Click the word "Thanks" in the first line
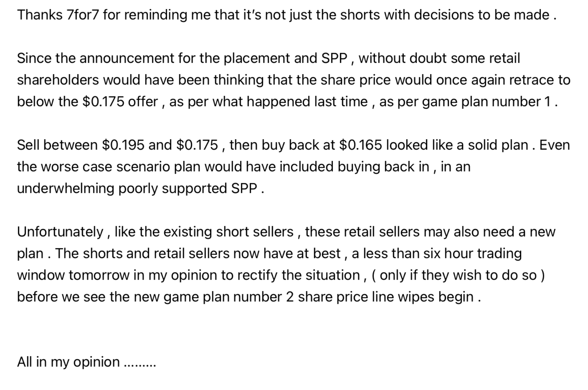Image resolution: width=588 pixels, height=390 pixels. [x=40, y=15]
